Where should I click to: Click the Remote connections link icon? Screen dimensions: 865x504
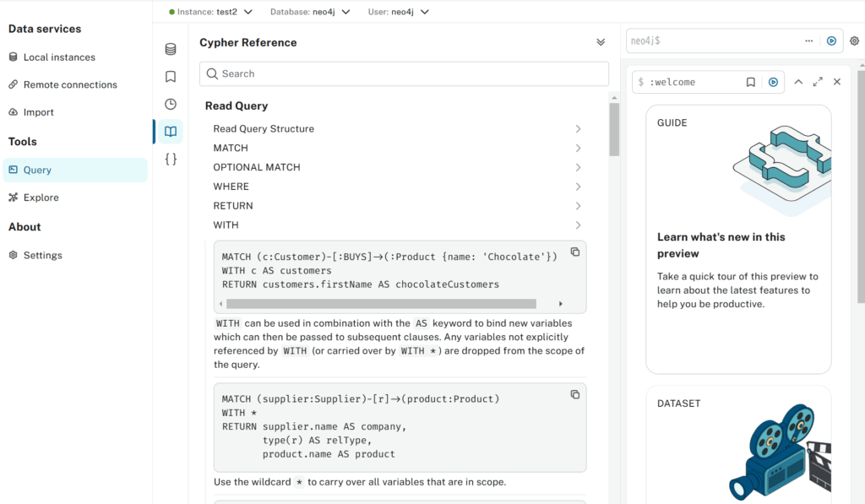click(14, 84)
